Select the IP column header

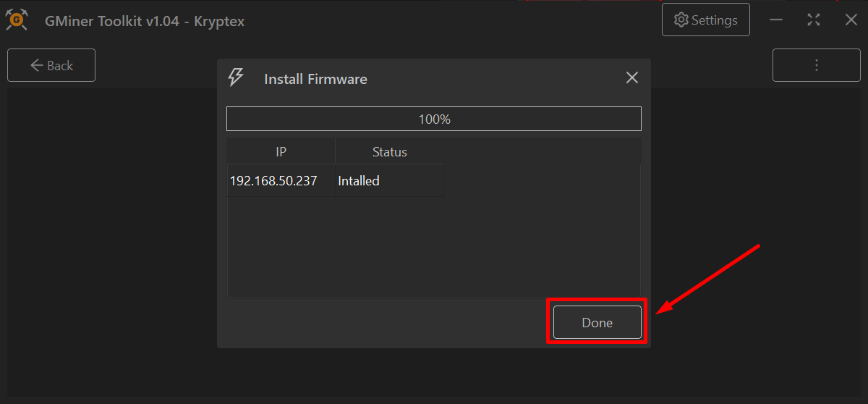[281, 152]
